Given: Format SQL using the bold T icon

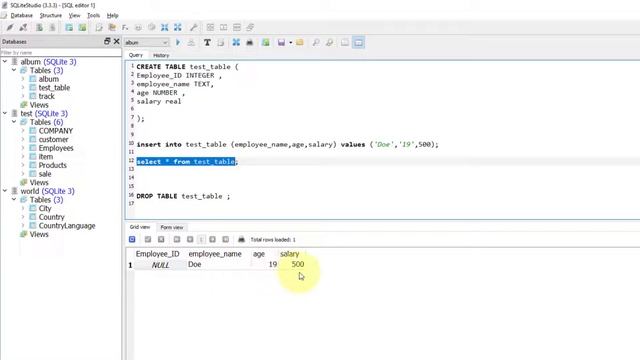Looking at the screenshot, I should [x=207, y=42].
